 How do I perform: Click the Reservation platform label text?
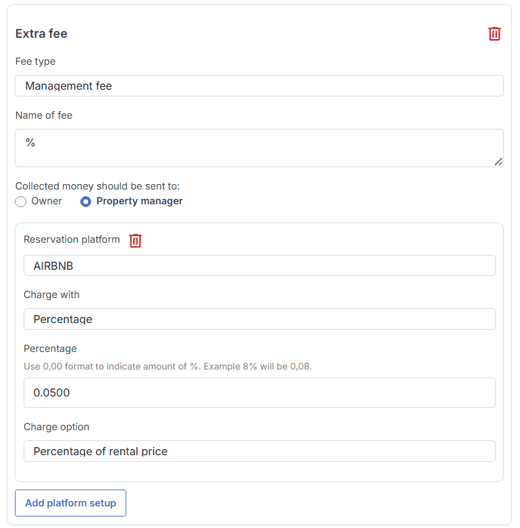coord(72,239)
